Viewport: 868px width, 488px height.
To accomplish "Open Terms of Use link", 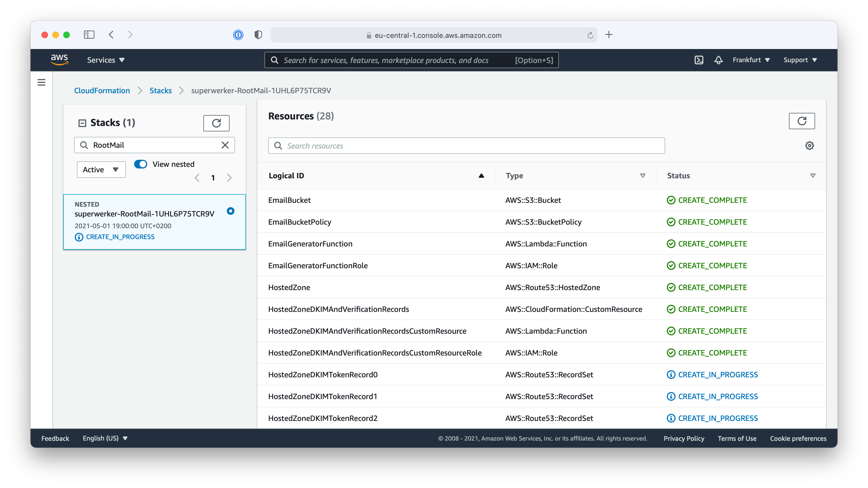I will 737,438.
